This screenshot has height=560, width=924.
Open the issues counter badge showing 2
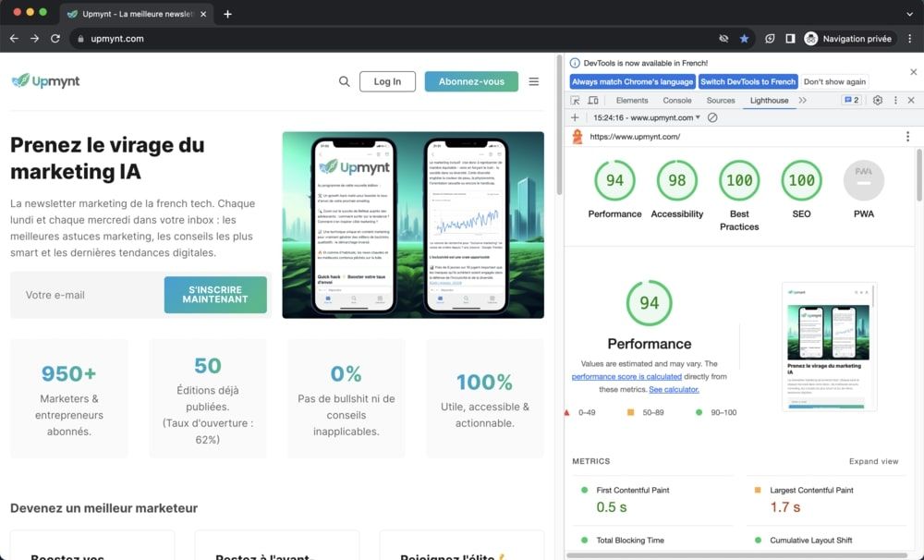850,100
